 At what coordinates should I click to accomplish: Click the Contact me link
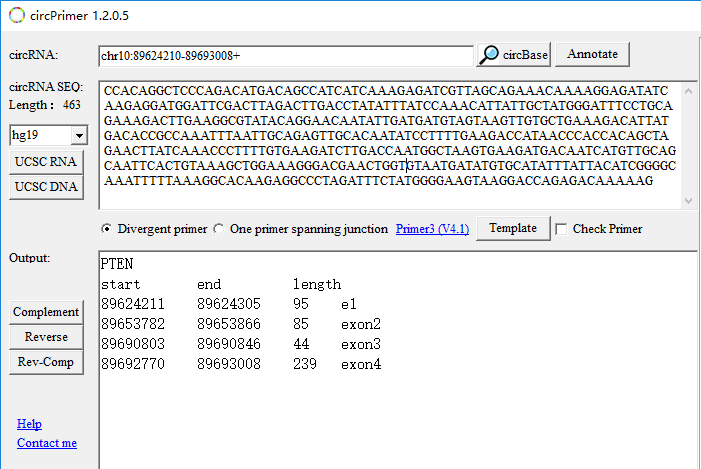pos(47,443)
